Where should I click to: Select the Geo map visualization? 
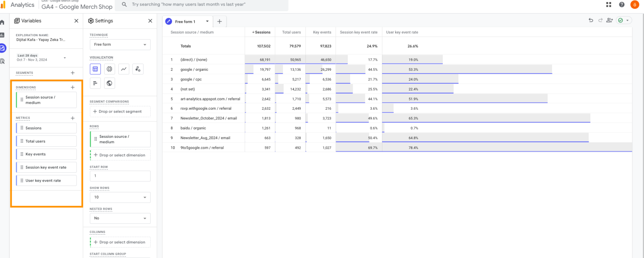[109, 83]
